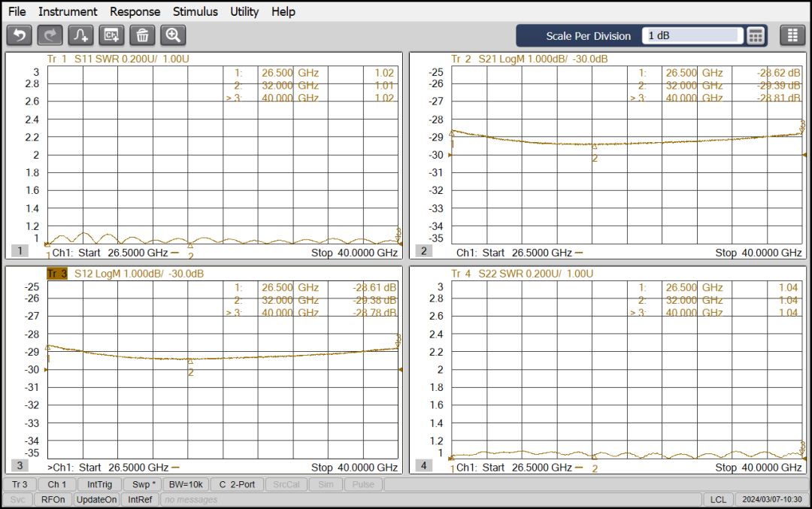Click Stop 40.0000 GHz in window 2
812x509 pixels.
click(759, 253)
